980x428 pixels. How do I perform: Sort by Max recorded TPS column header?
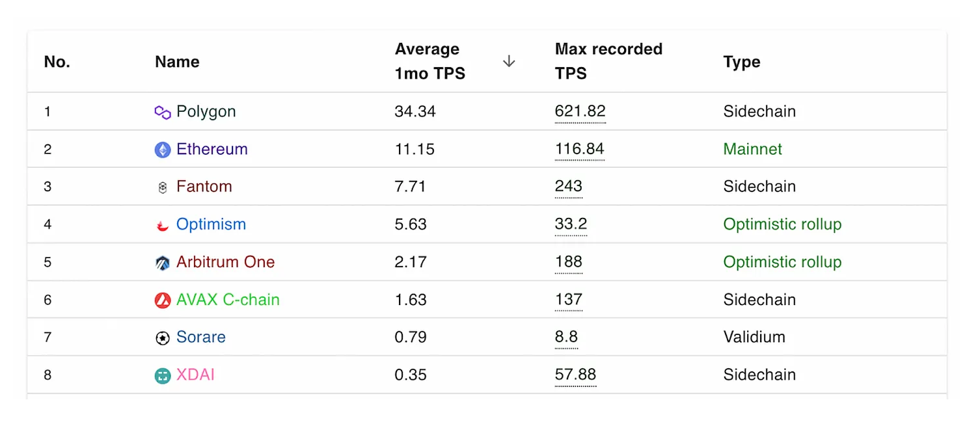coord(608,61)
